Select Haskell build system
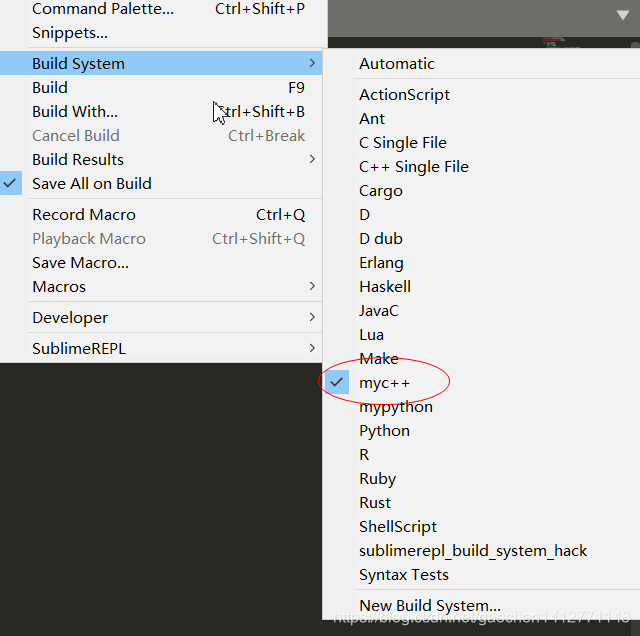The width and height of the screenshot is (640, 636). [x=481, y=287]
